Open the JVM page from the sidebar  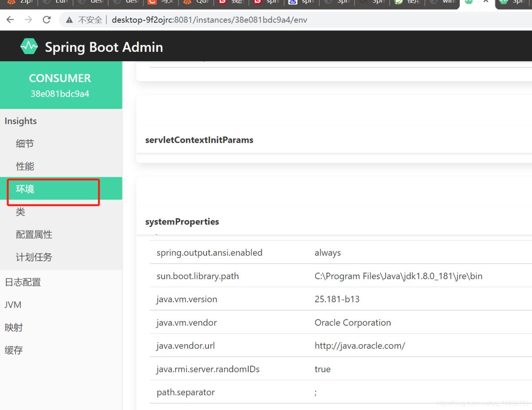pyautogui.click(x=13, y=305)
